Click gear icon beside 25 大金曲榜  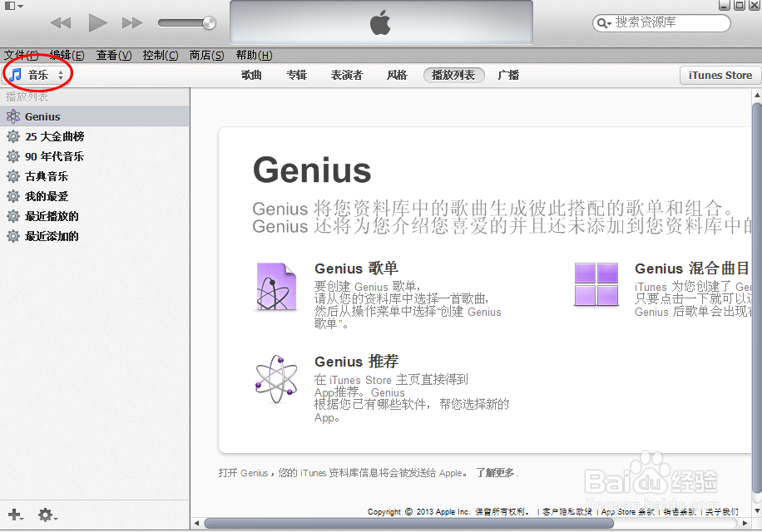13,136
